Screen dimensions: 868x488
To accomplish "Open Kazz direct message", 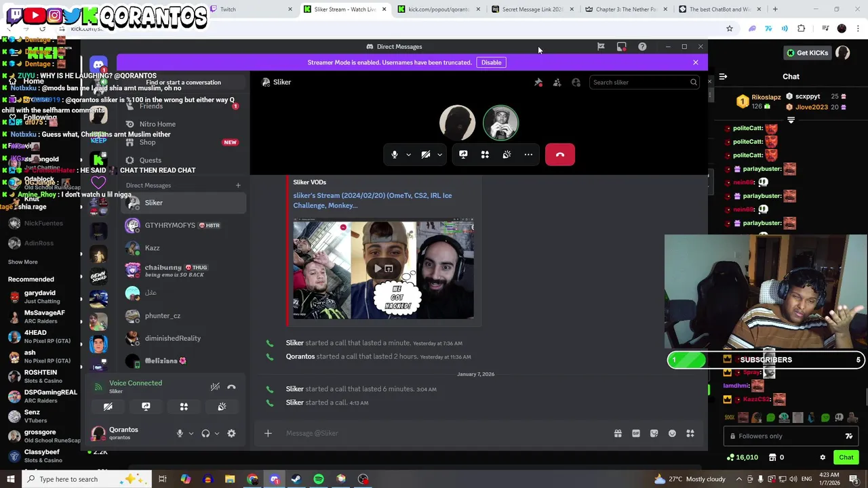I will click(x=183, y=248).
